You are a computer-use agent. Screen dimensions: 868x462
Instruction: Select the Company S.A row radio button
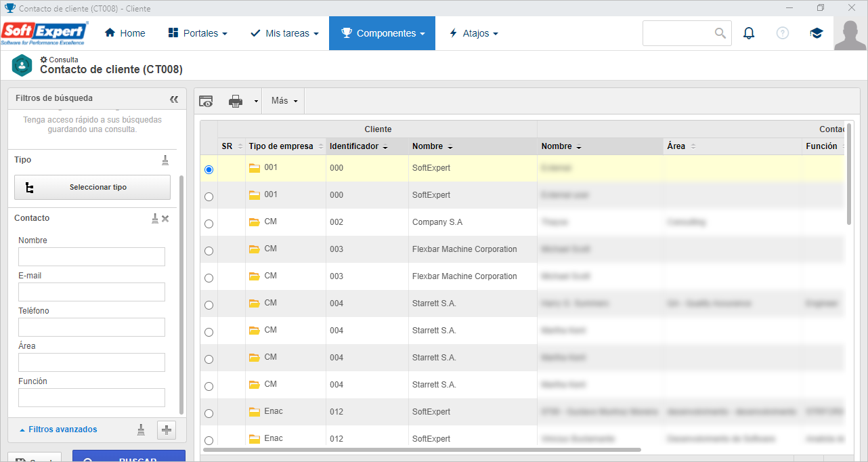point(209,224)
